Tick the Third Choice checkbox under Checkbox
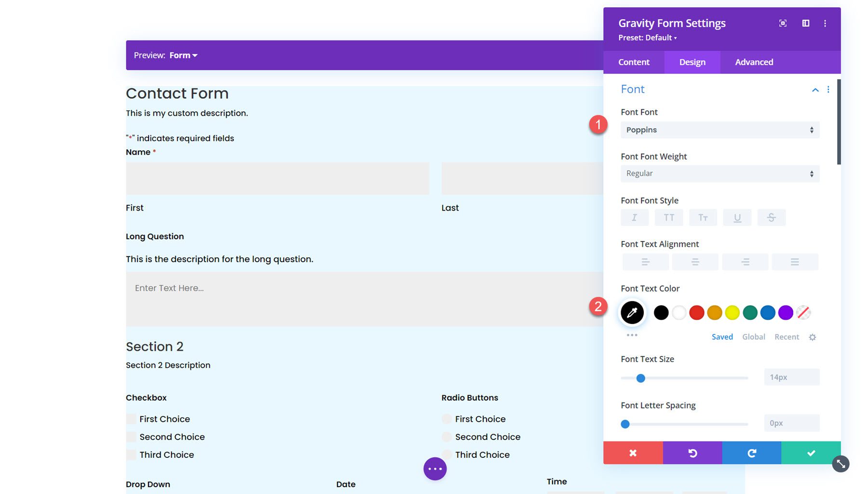The image size is (868, 494). coord(131,454)
